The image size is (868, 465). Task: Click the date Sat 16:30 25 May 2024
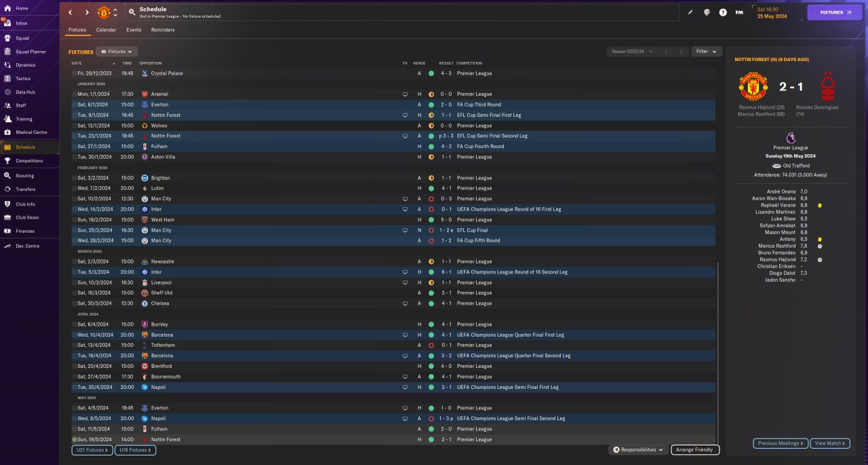coord(772,12)
